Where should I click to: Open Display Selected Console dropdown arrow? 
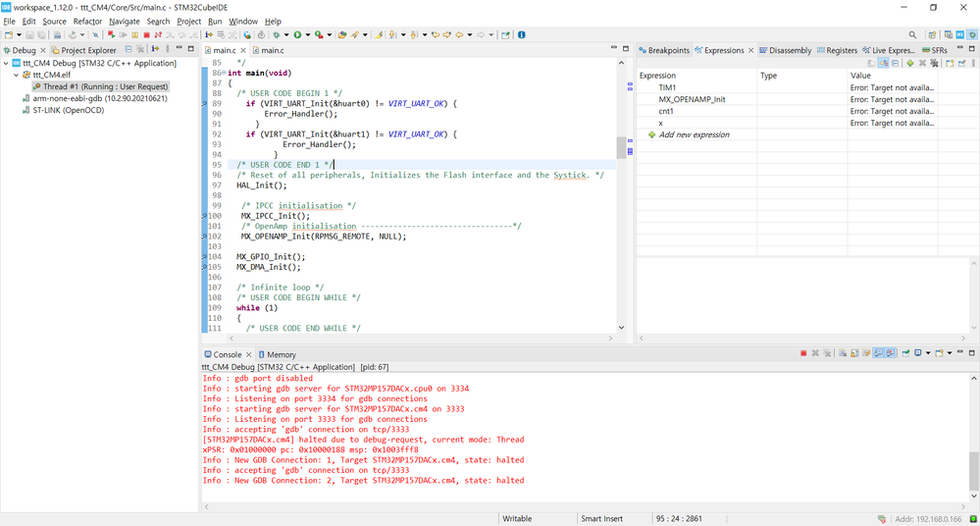pyautogui.click(x=928, y=353)
